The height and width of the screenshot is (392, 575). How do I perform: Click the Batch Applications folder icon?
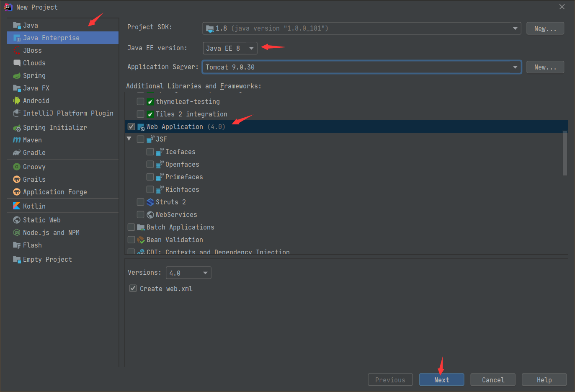[141, 227]
